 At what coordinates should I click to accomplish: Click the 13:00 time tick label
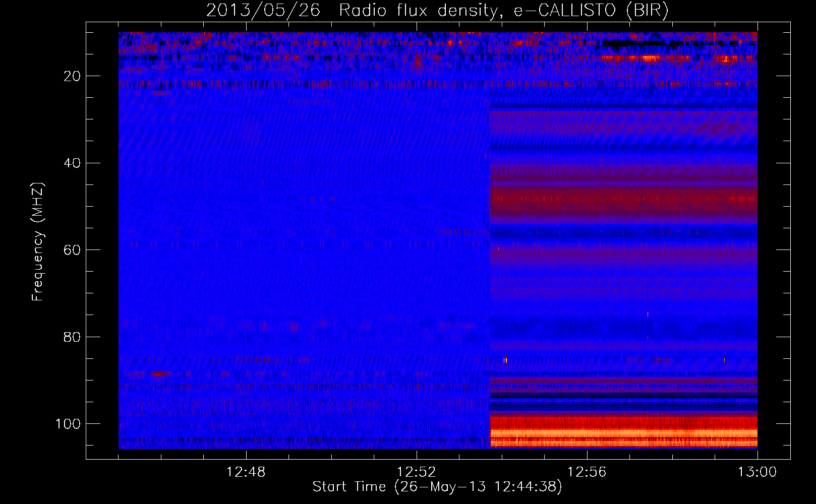tap(757, 472)
